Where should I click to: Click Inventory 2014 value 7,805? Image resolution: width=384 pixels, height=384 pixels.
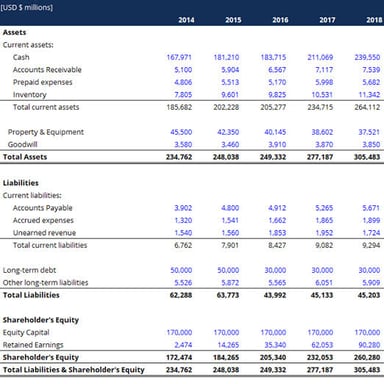point(183,95)
